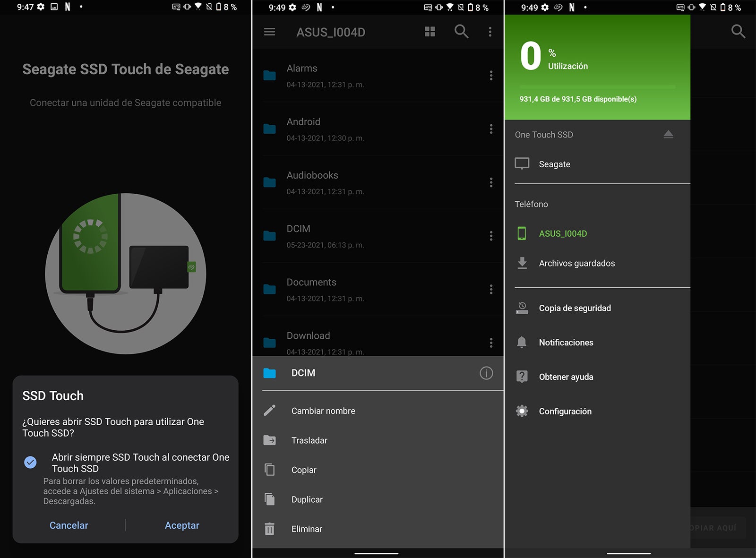This screenshot has width=756, height=558.
Task: Open options menu for Alarms folder
Action: click(491, 76)
